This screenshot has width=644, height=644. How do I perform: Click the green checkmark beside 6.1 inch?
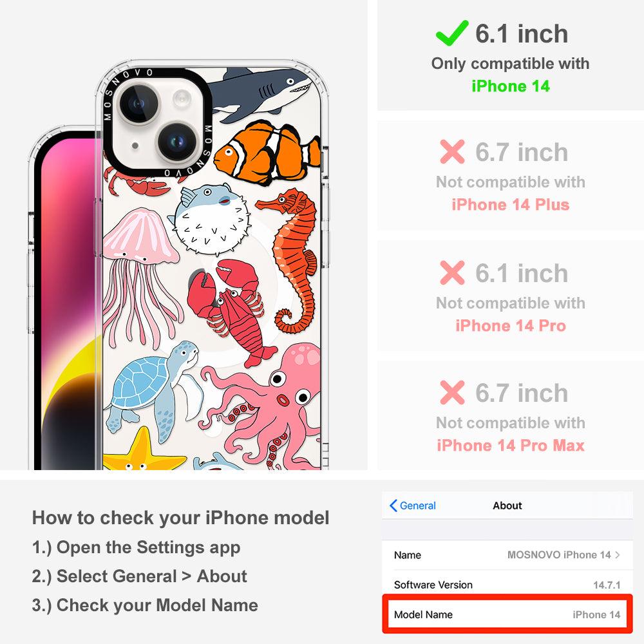(x=452, y=33)
